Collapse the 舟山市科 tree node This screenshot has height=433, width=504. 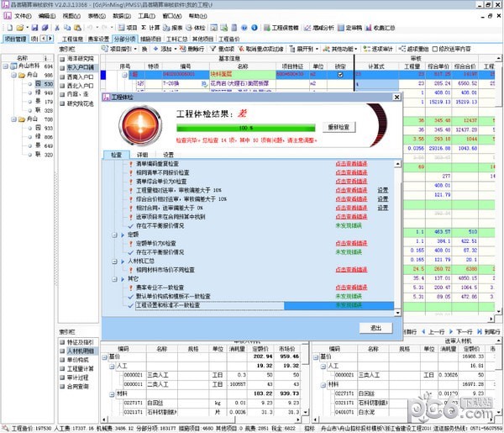(7, 66)
